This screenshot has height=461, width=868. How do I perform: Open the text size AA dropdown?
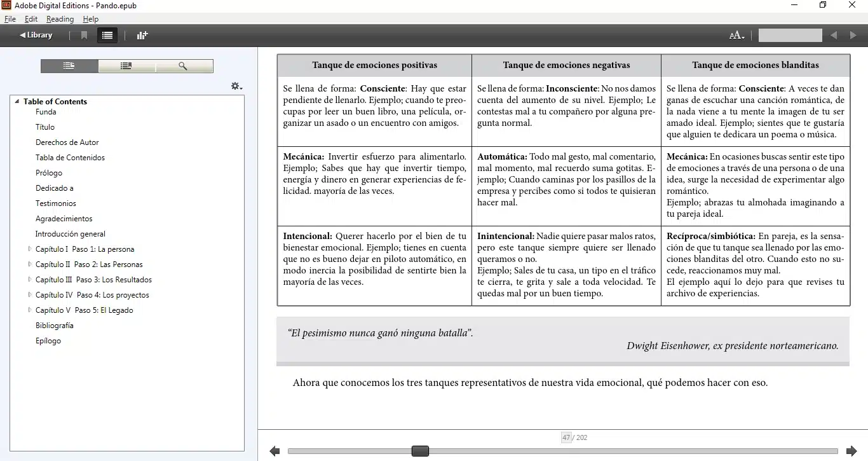(x=736, y=36)
